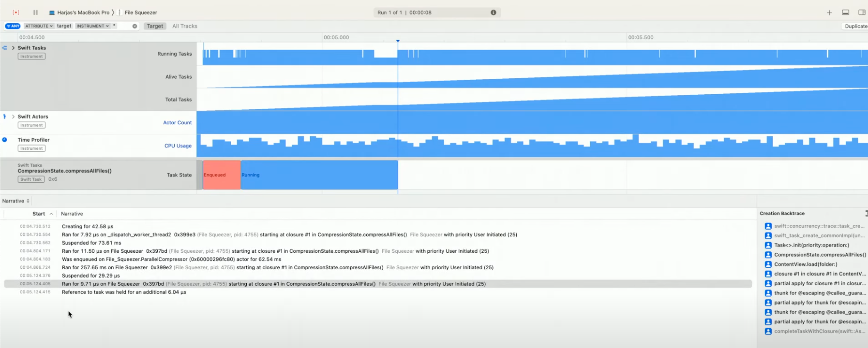Click the icon beside 'partial apply for closure #1'
The image size is (868, 348).
click(768, 284)
